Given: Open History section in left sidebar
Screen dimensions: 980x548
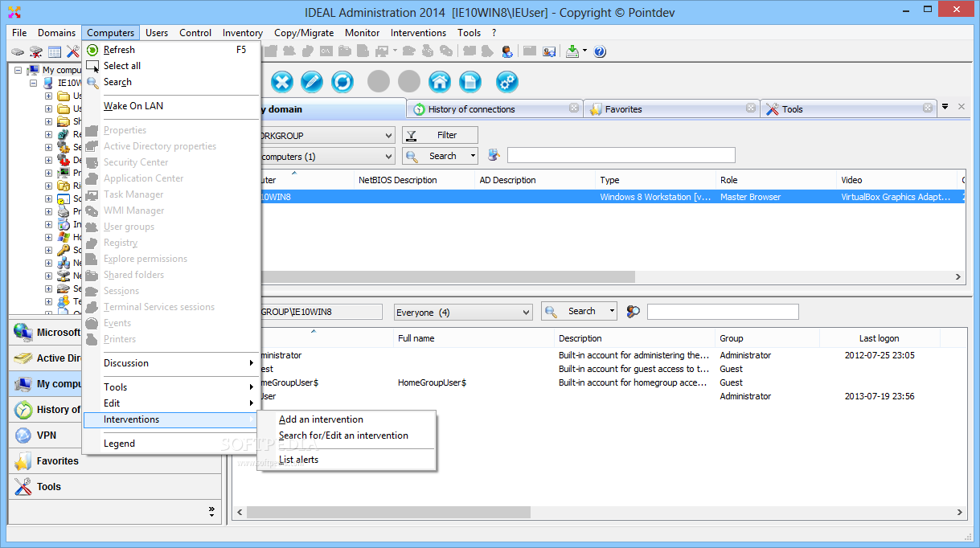Looking at the screenshot, I should (x=45, y=410).
